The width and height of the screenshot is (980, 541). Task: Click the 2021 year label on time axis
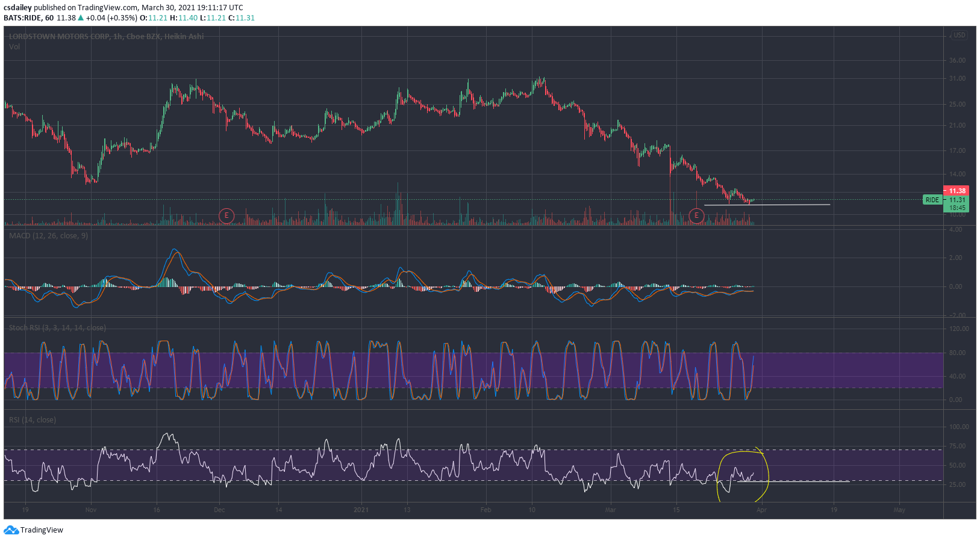[361, 510]
